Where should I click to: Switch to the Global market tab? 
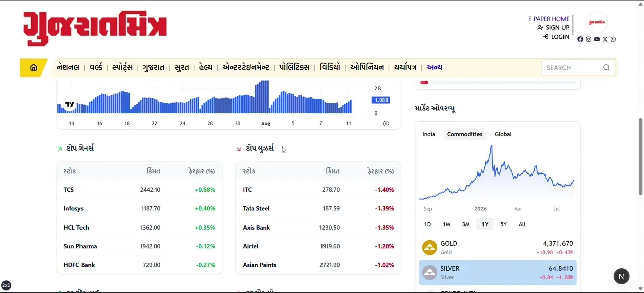(503, 134)
